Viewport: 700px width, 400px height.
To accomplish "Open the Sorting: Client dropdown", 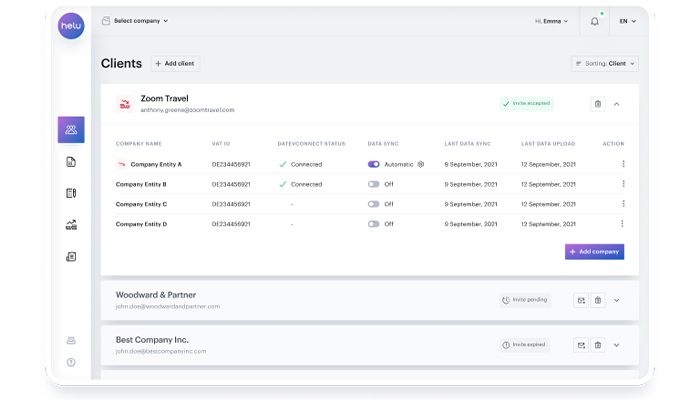I will click(605, 63).
